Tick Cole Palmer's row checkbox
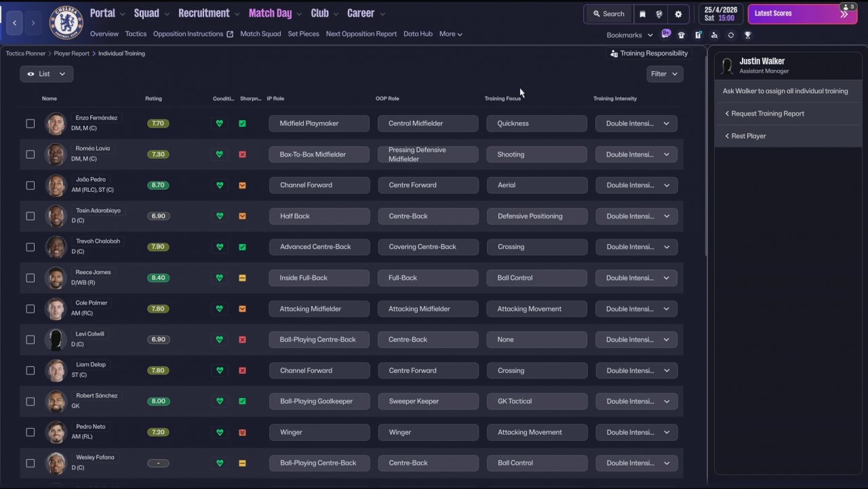This screenshot has width=868, height=489. coord(30,309)
